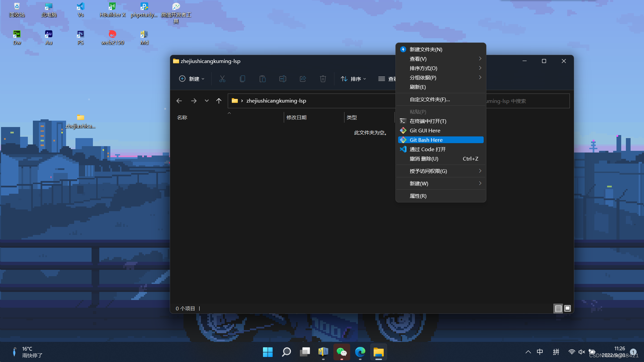Click the Cut icon in Explorer toolbar
Viewport: 644px width, 362px height.
pos(222,79)
